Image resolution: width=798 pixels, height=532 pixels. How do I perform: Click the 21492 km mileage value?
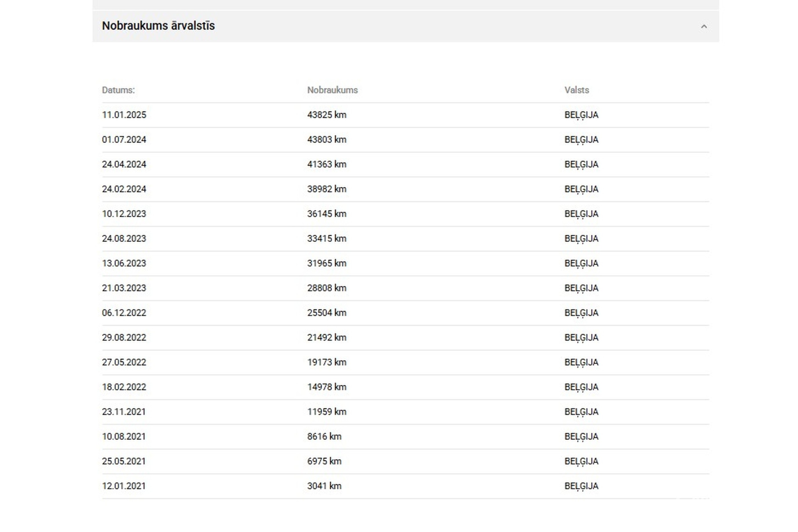tap(326, 338)
